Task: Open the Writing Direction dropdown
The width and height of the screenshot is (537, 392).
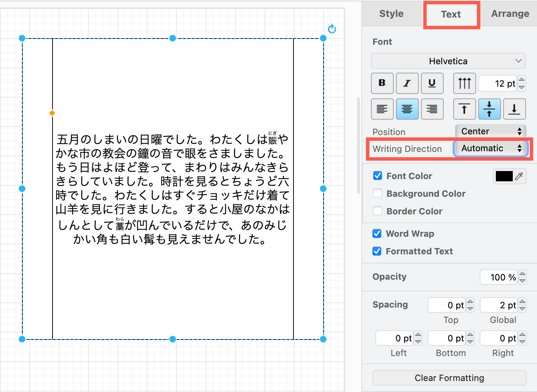Action: (x=490, y=148)
